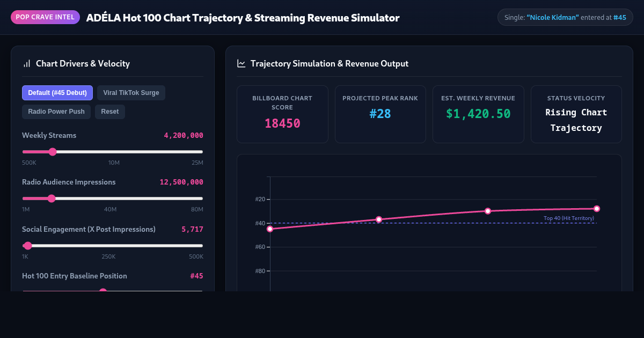The image size is (644, 338).
Task: Click the last data point on the trajectory line
Action: [597, 209]
